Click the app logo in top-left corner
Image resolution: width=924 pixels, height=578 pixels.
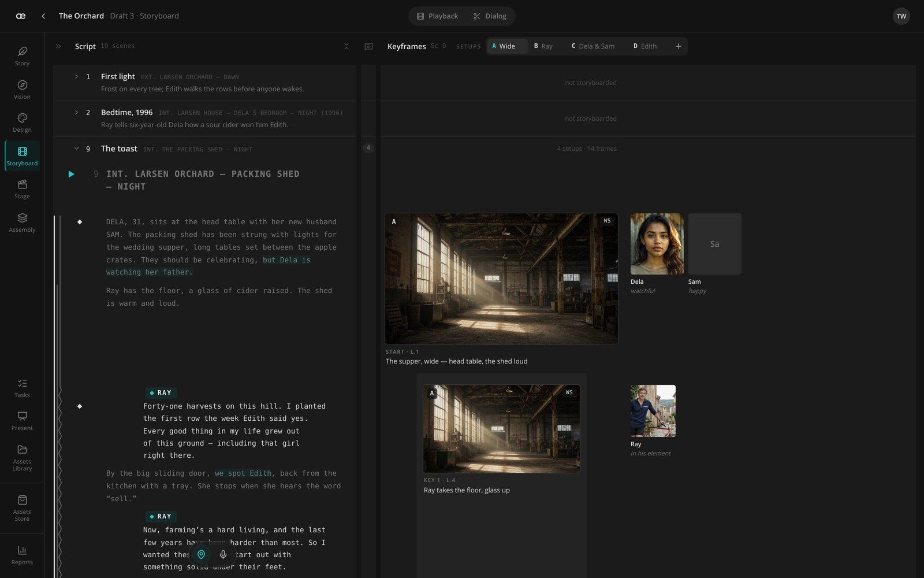pos(21,16)
